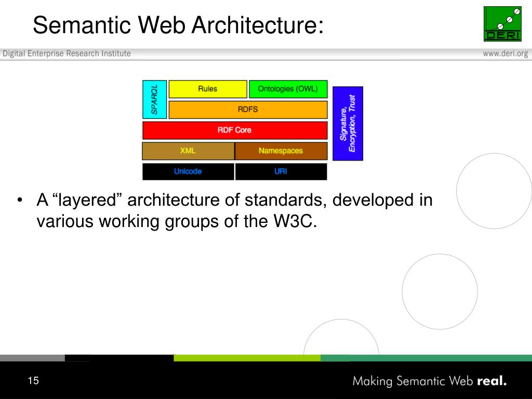
Task: Click the orange RDFS layer
Action: tap(248, 110)
